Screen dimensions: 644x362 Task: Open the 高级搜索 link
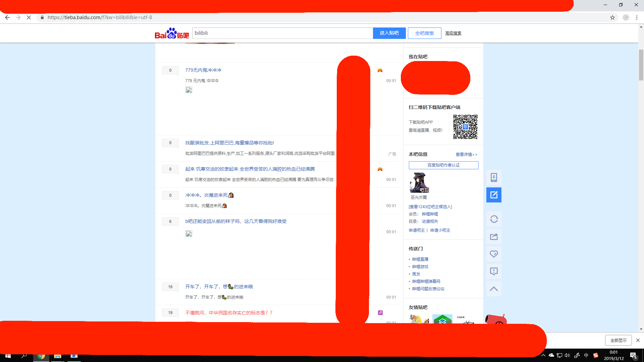(453, 33)
